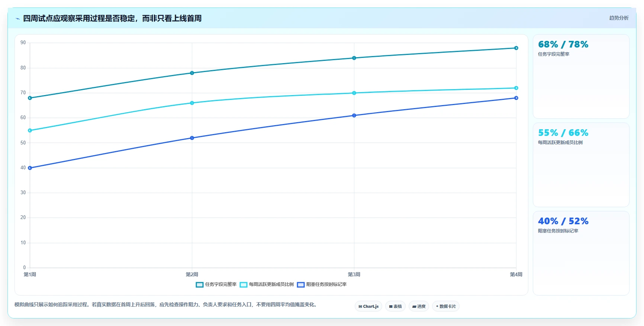
Task: Click the 趋势分析 label in header
Action: pos(619,18)
